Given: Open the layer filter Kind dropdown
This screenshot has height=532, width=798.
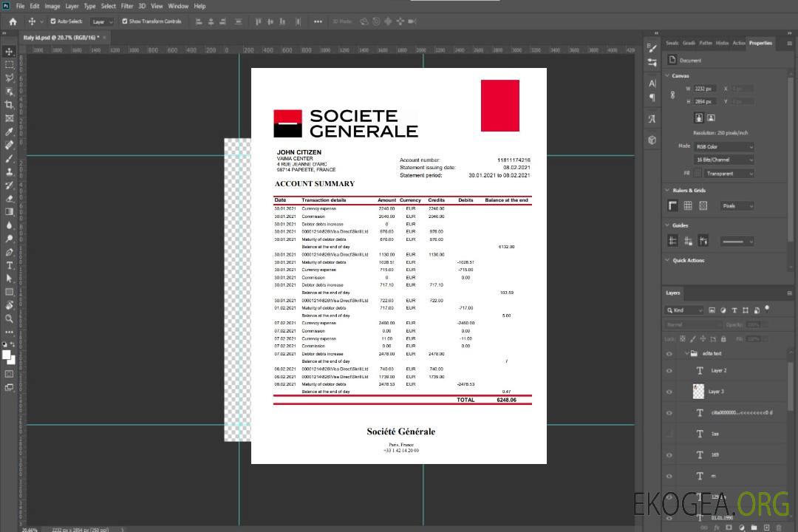Looking at the screenshot, I should [684, 310].
